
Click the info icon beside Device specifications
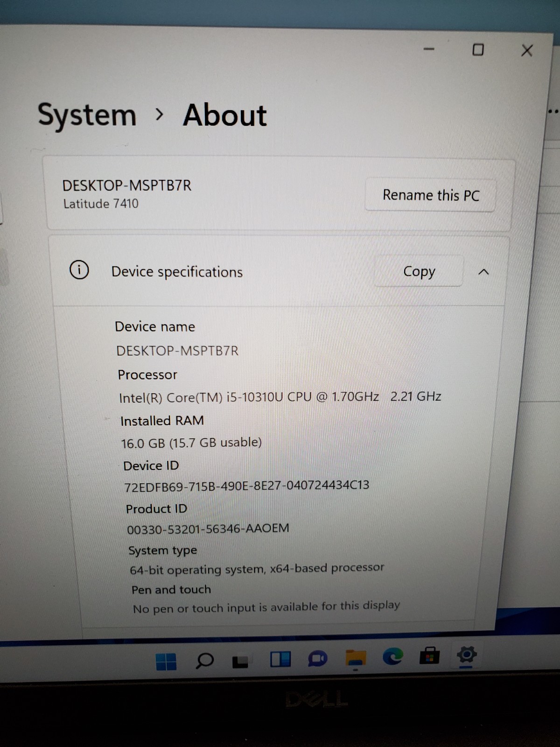coord(79,269)
